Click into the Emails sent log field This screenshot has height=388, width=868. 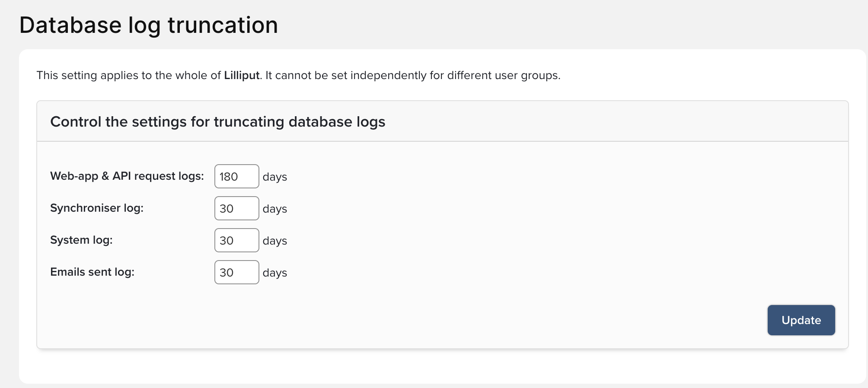click(x=236, y=272)
